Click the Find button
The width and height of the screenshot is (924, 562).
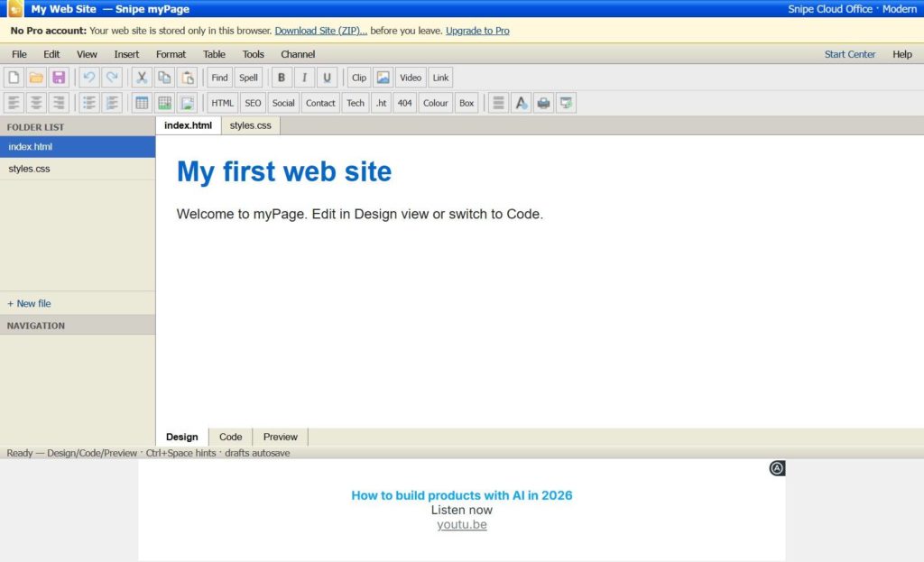(x=220, y=78)
